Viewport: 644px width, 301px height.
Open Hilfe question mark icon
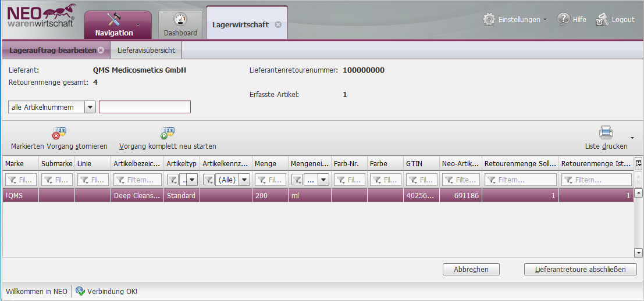pos(563,19)
